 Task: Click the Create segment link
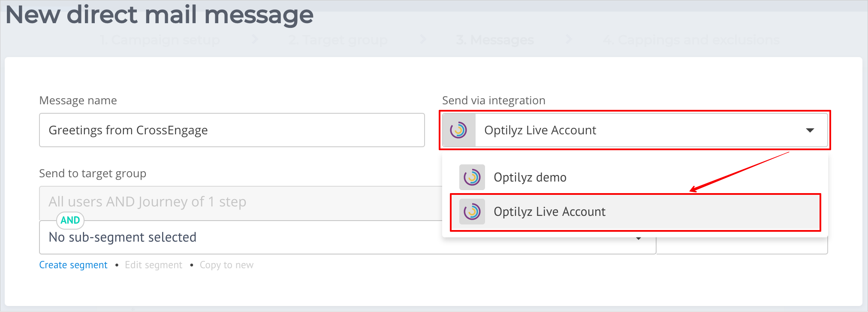click(x=73, y=265)
